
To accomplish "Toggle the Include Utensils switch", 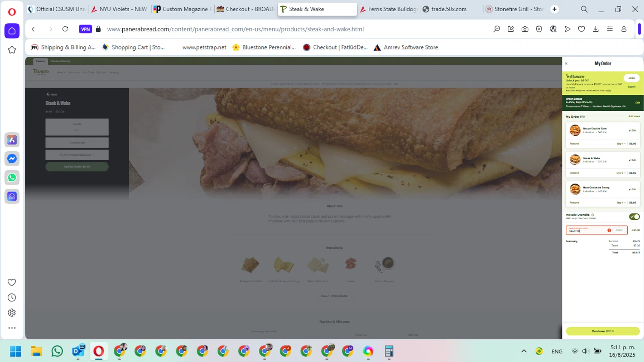I will tap(634, 216).
